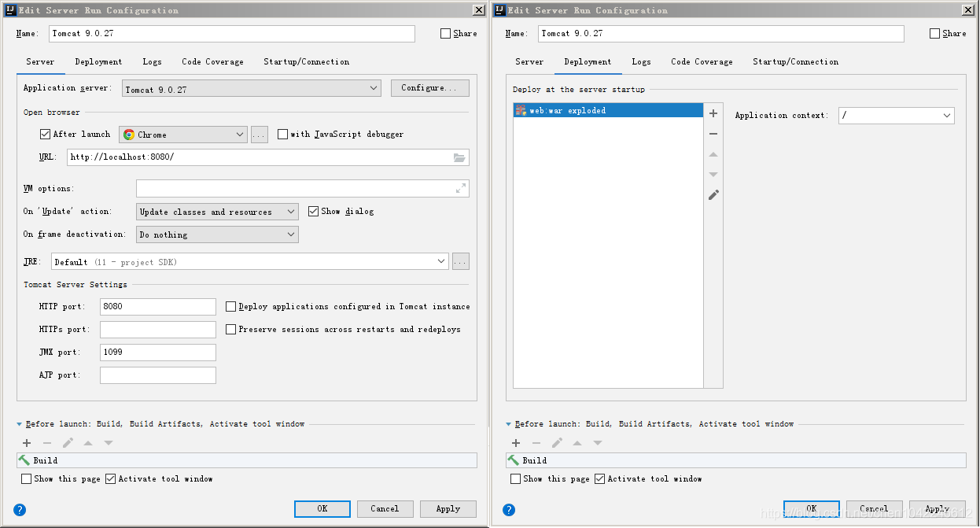
Task: Click Cancel in the left dialog
Action: tap(385, 509)
